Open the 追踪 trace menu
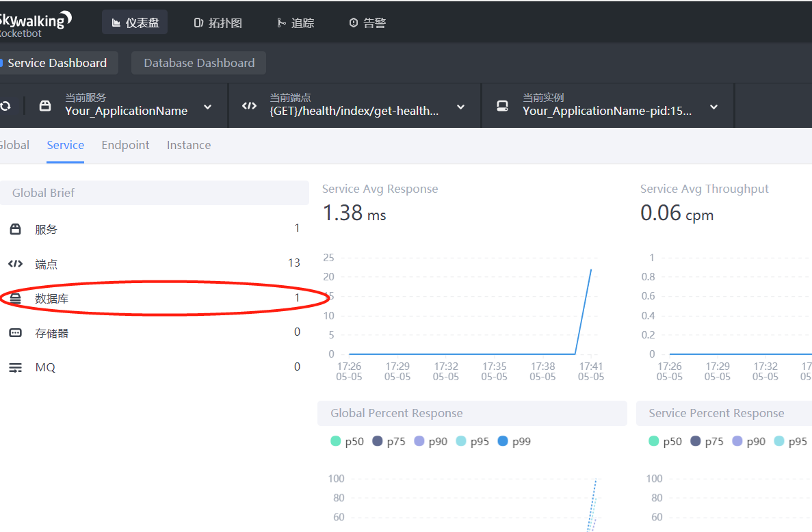This screenshot has height=532, width=812. coord(295,23)
